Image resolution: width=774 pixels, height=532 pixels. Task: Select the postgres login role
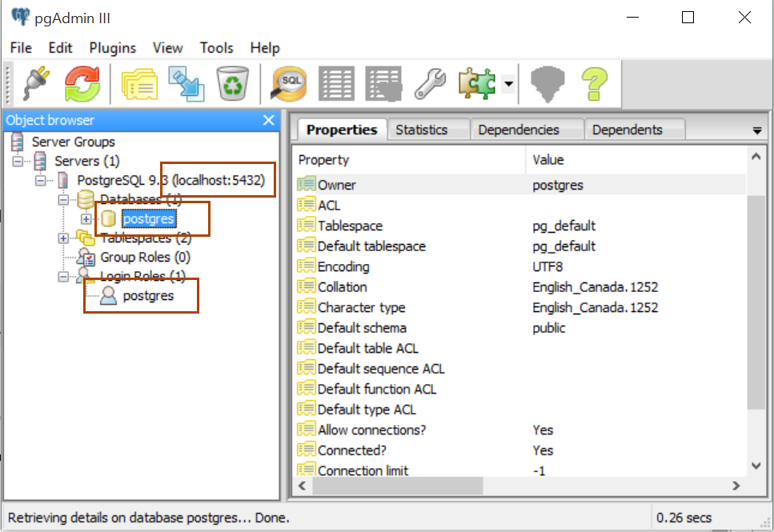pyautogui.click(x=148, y=296)
